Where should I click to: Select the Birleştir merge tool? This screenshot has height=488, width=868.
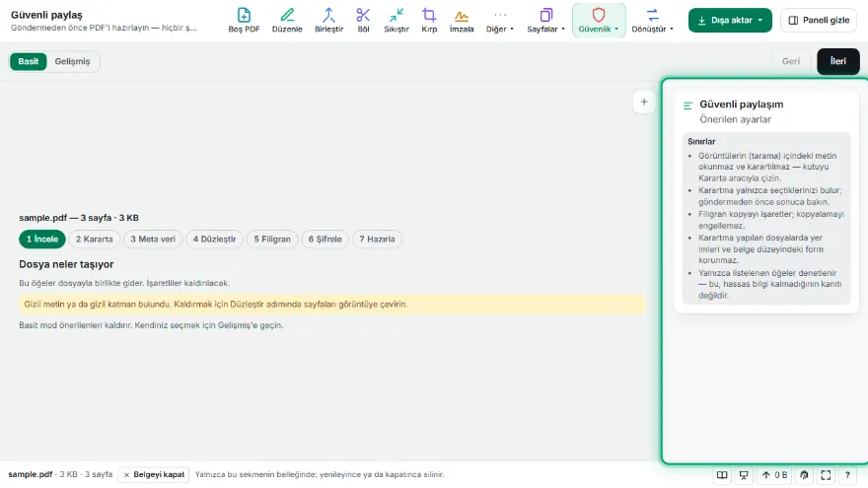pos(328,21)
